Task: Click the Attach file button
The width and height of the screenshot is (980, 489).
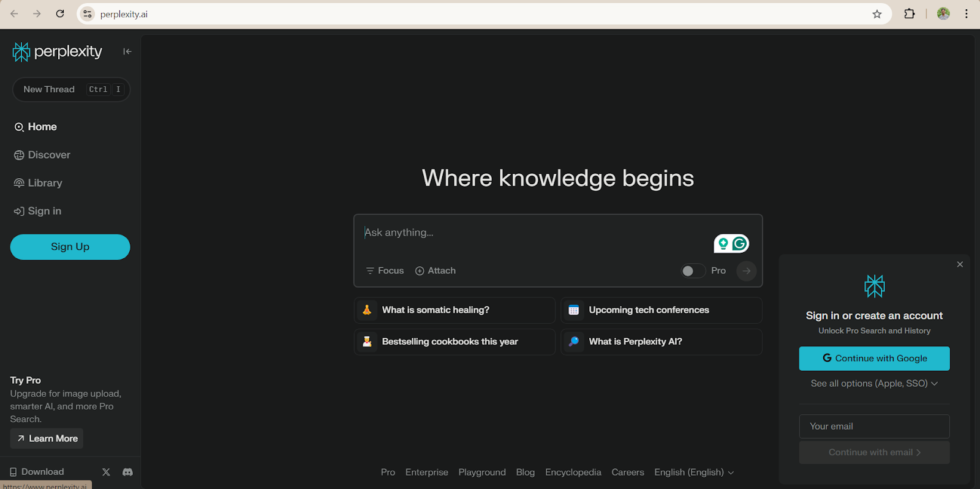Action: tap(435, 271)
